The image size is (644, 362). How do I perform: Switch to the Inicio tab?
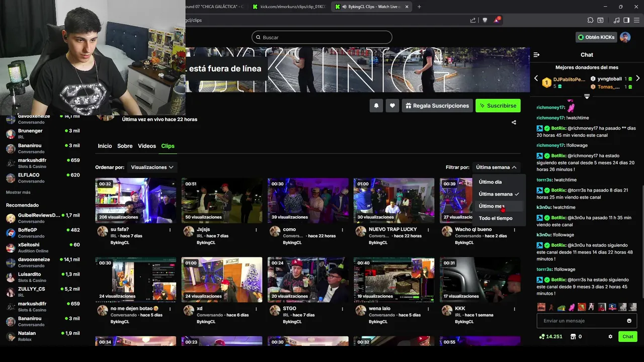pyautogui.click(x=105, y=146)
